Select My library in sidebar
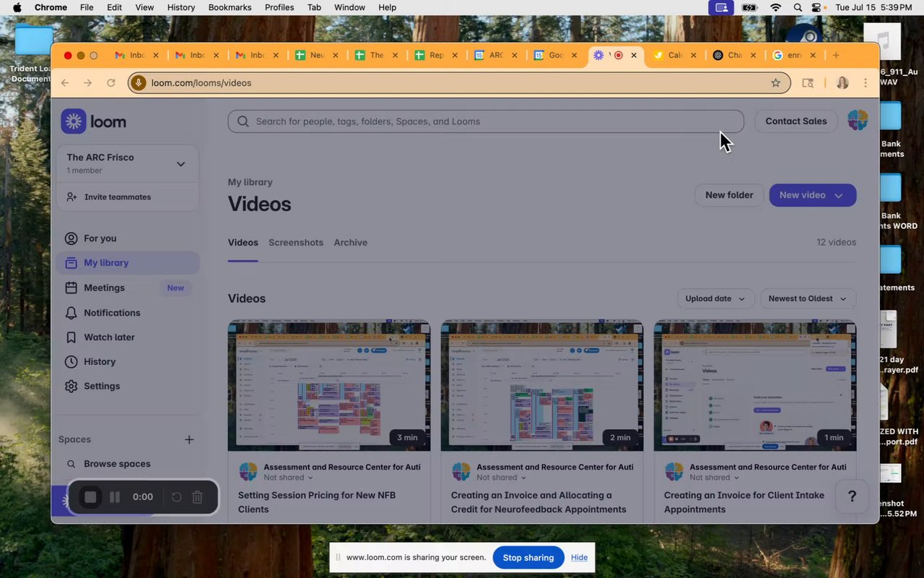924x578 pixels. [127, 263]
